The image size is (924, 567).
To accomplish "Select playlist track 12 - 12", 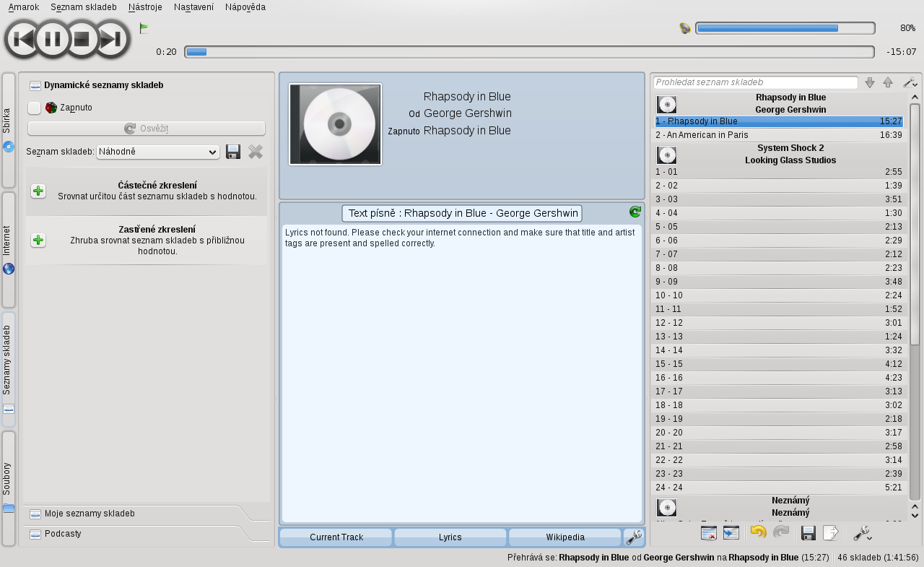I will coord(779,323).
